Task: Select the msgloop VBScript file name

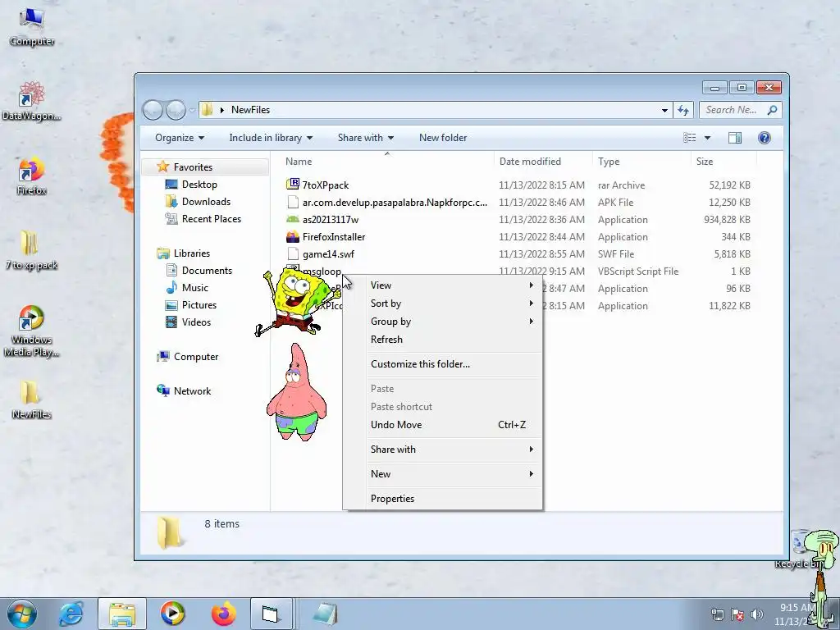Action: (322, 271)
